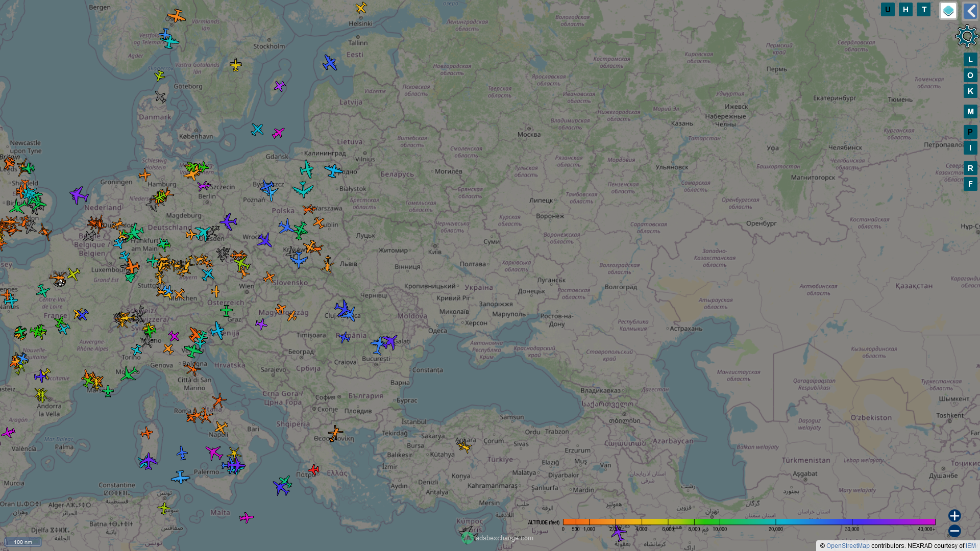
Task: Toggle the P button on the right
Action: [970, 132]
